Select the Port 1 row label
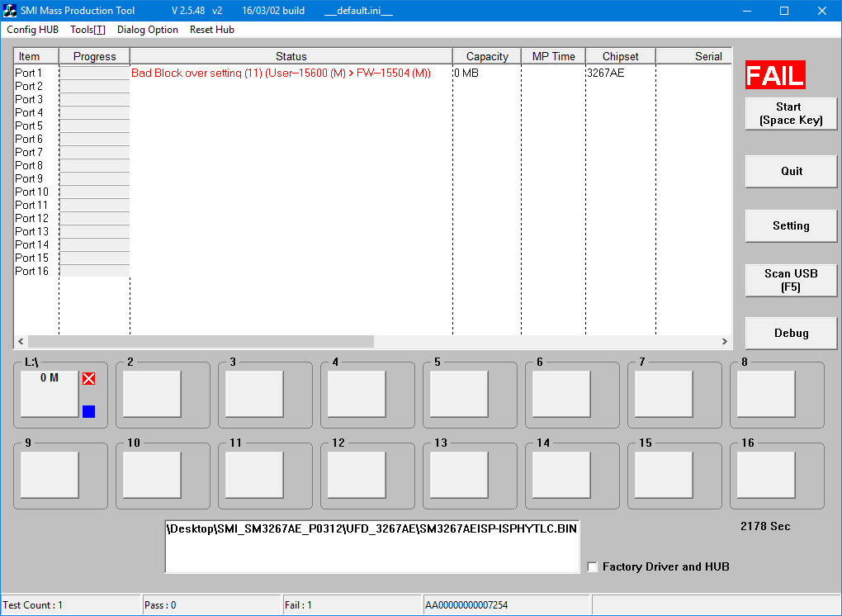This screenshot has height=616, width=842. (x=28, y=73)
